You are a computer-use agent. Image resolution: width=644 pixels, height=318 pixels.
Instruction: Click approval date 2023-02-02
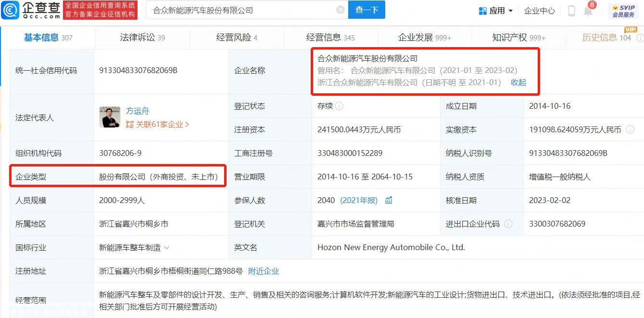(550, 200)
